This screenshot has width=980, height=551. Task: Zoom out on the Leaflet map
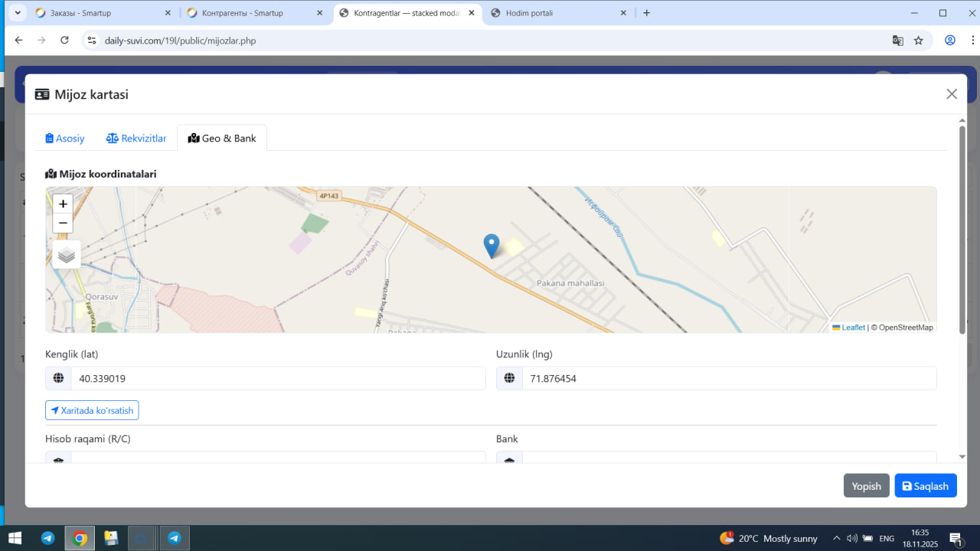pyautogui.click(x=63, y=223)
